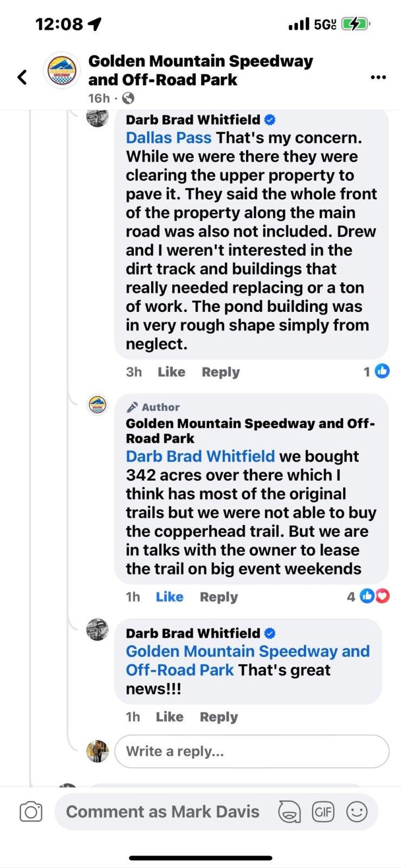Viewport: 401px width, 868px height.
Task: Tap the "Comment as Mark Davis" field
Action: (163, 812)
